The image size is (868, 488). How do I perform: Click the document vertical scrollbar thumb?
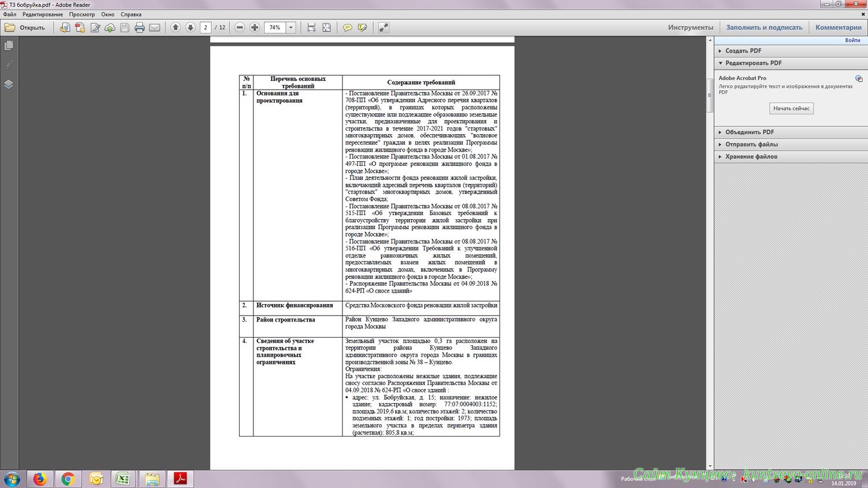(710, 95)
